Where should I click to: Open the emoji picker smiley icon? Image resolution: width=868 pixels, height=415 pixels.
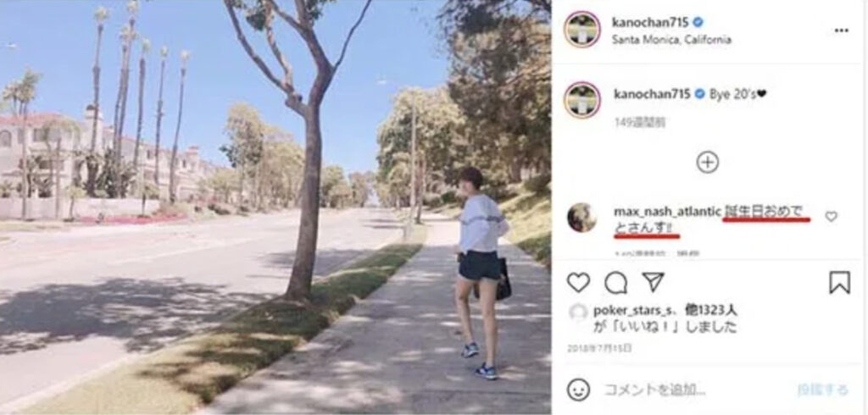578,390
